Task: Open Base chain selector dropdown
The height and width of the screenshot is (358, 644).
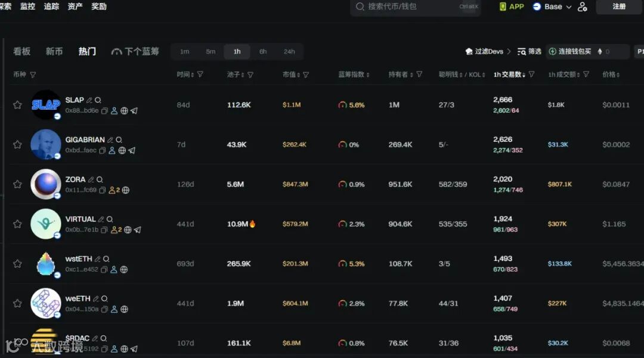Action: pos(552,7)
